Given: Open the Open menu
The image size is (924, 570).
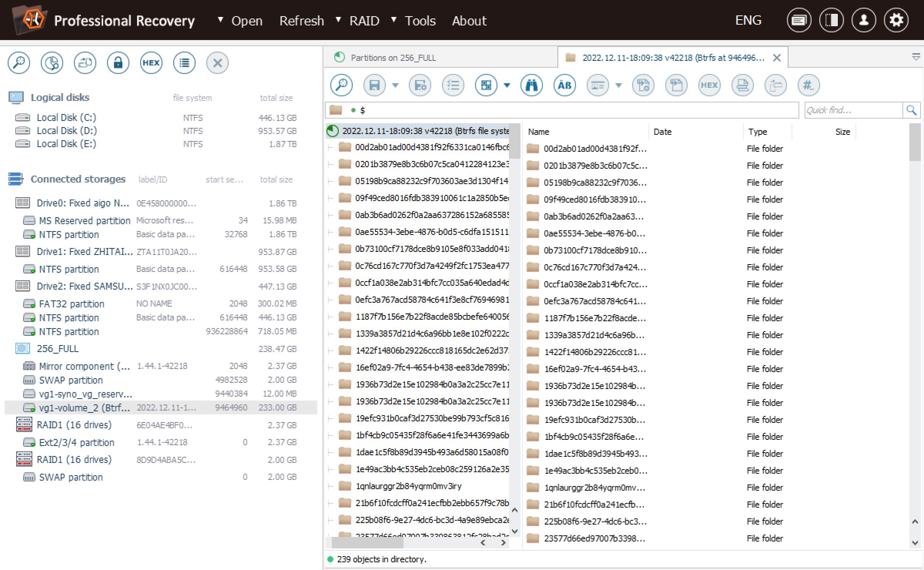Looking at the screenshot, I should (246, 21).
